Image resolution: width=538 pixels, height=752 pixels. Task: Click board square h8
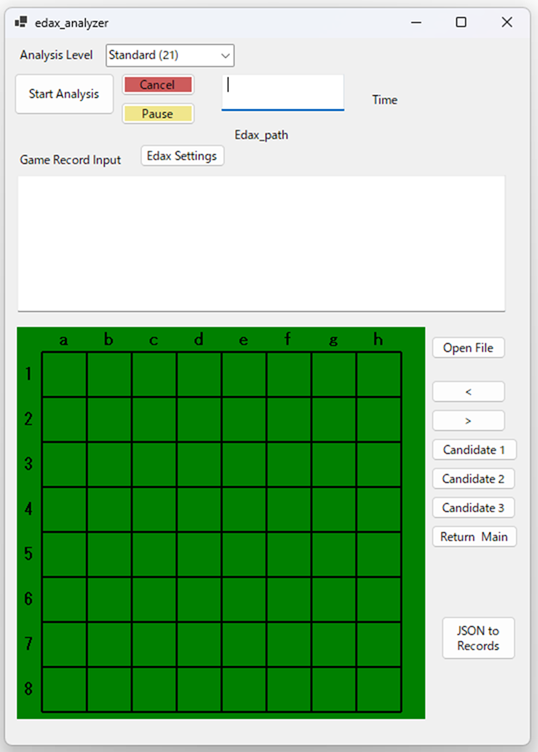[x=379, y=689]
